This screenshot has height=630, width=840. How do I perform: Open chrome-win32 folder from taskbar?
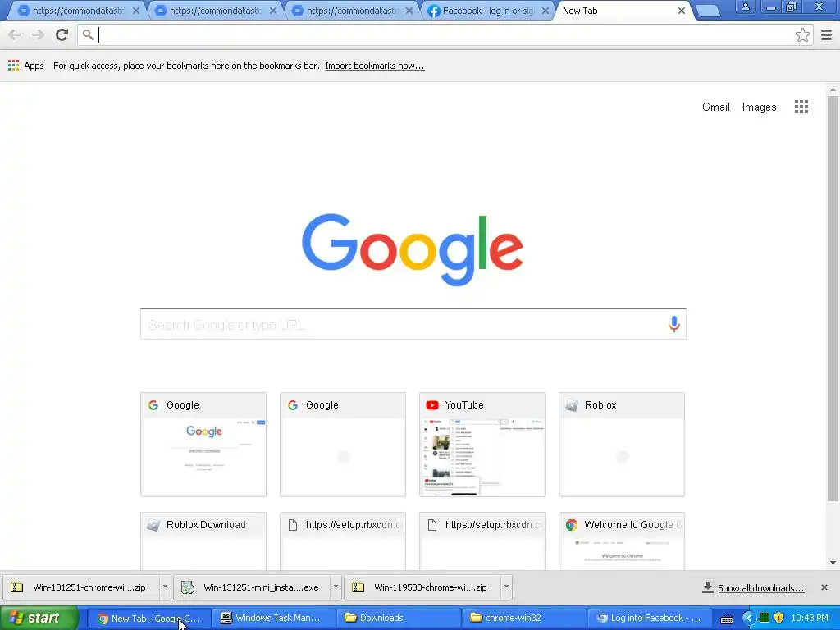[523, 618]
